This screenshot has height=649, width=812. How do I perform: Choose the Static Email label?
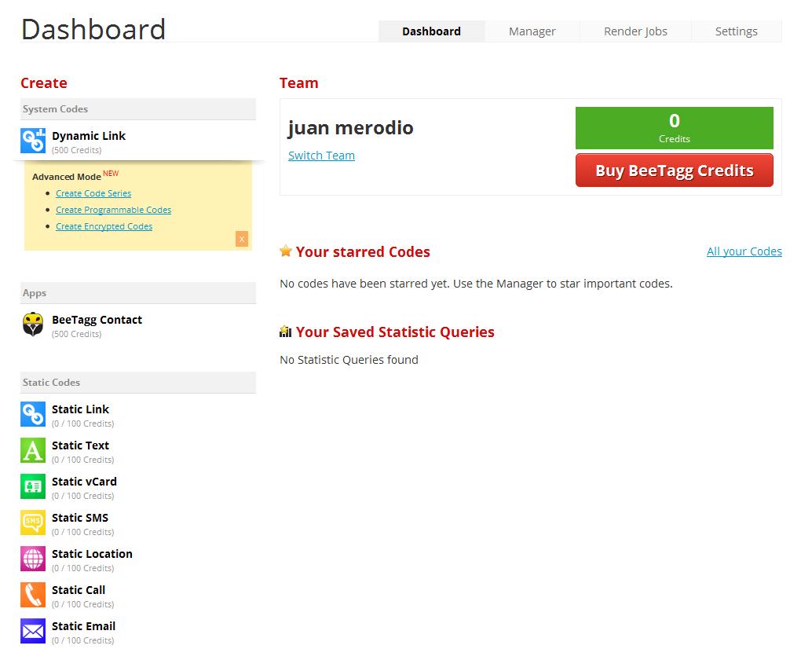pyautogui.click(x=83, y=626)
